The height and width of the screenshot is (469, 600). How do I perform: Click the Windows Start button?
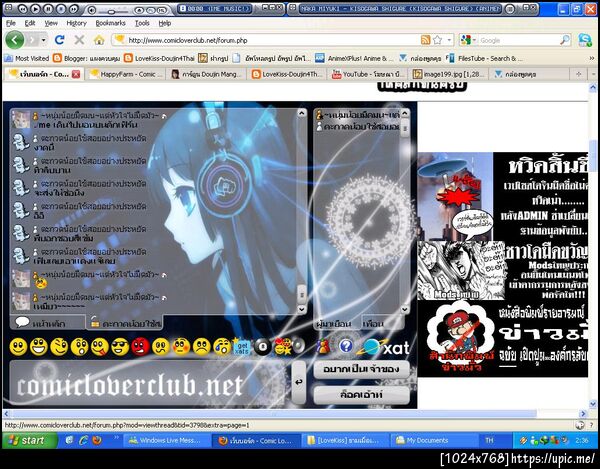click(x=29, y=440)
